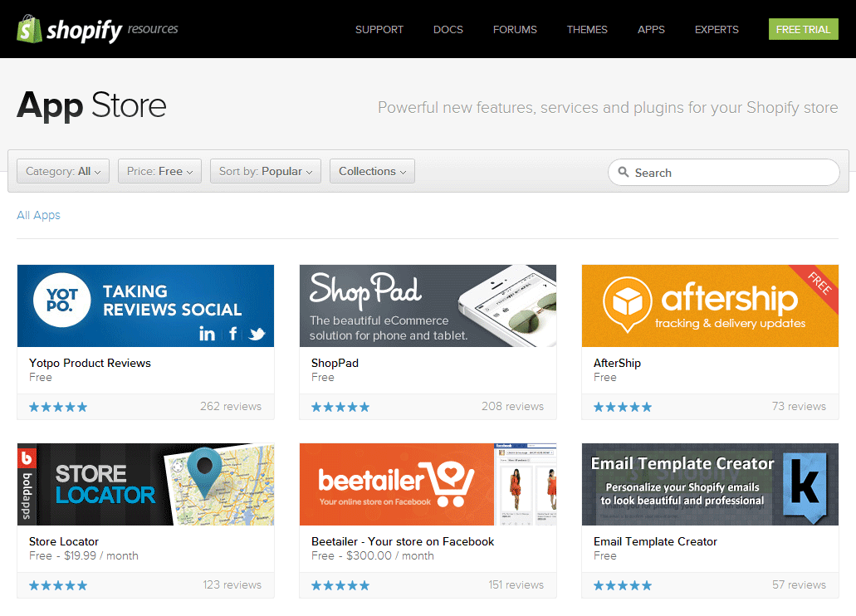Click the LinkedIn icon in Yotpo banner

tap(207, 333)
